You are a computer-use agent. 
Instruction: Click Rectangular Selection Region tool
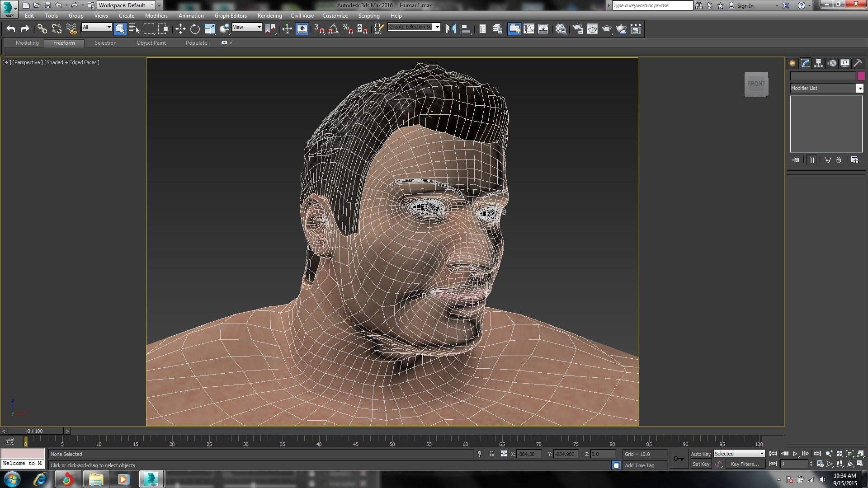pyautogui.click(x=149, y=29)
